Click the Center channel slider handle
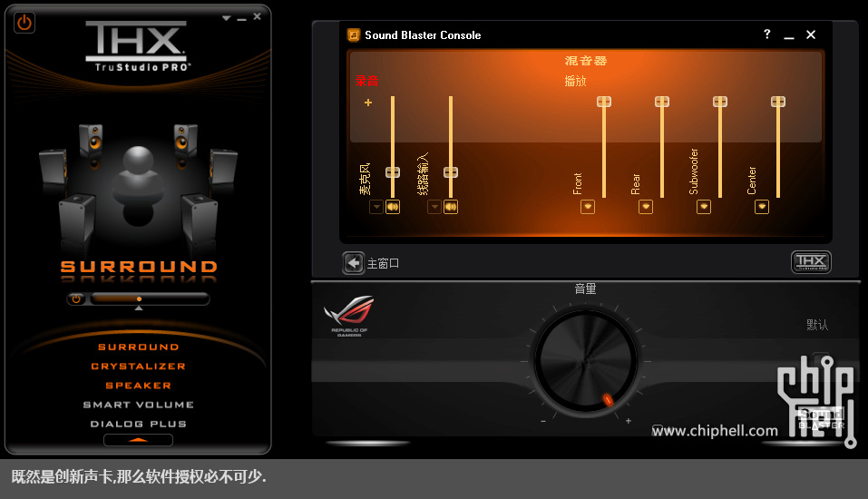 click(x=778, y=102)
